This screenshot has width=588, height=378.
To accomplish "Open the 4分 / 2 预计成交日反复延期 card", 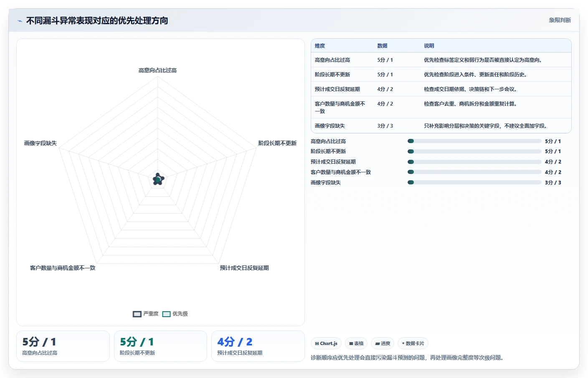I will point(258,346).
